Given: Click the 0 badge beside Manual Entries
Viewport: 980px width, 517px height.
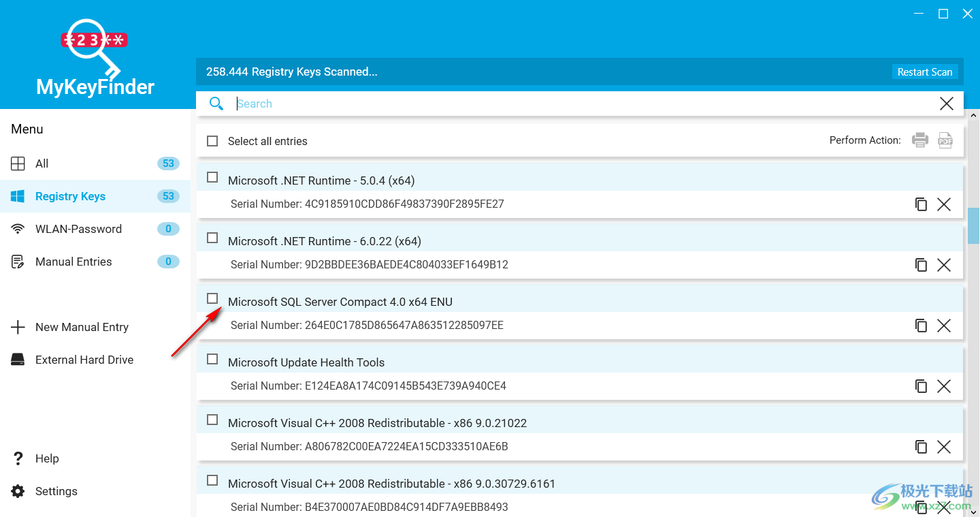Looking at the screenshot, I should click(x=168, y=262).
